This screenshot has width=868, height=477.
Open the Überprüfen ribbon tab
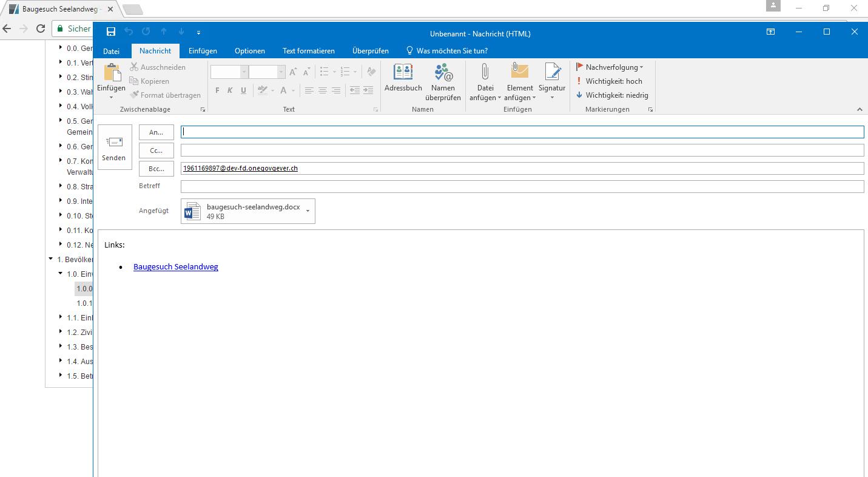pyautogui.click(x=371, y=51)
